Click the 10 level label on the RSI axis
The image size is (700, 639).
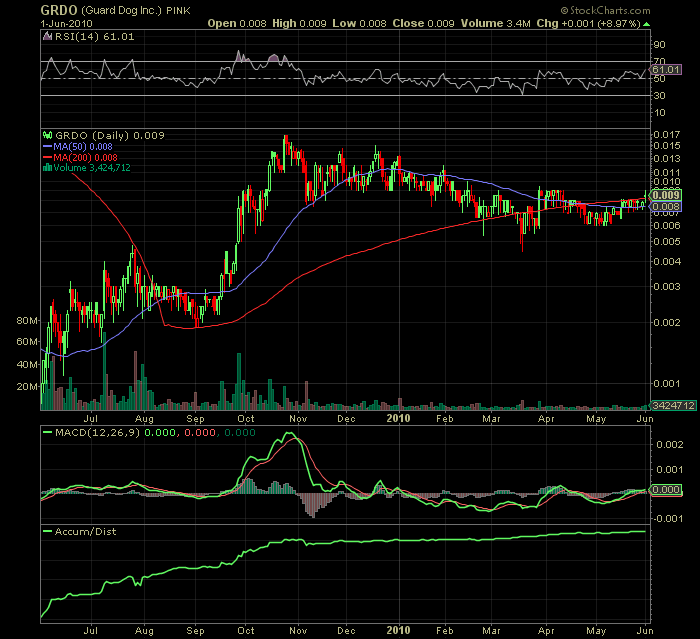pyautogui.click(x=659, y=113)
